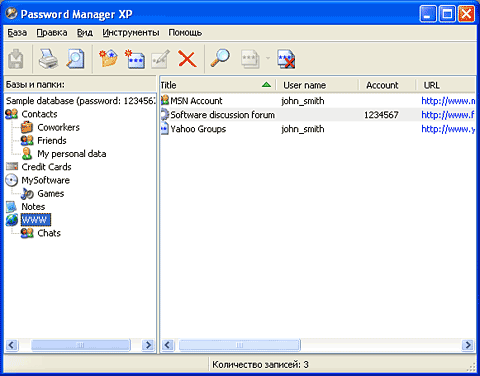480x376 pixels.
Task: Open the Software discussion forum URL link
Action: (x=448, y=115)
